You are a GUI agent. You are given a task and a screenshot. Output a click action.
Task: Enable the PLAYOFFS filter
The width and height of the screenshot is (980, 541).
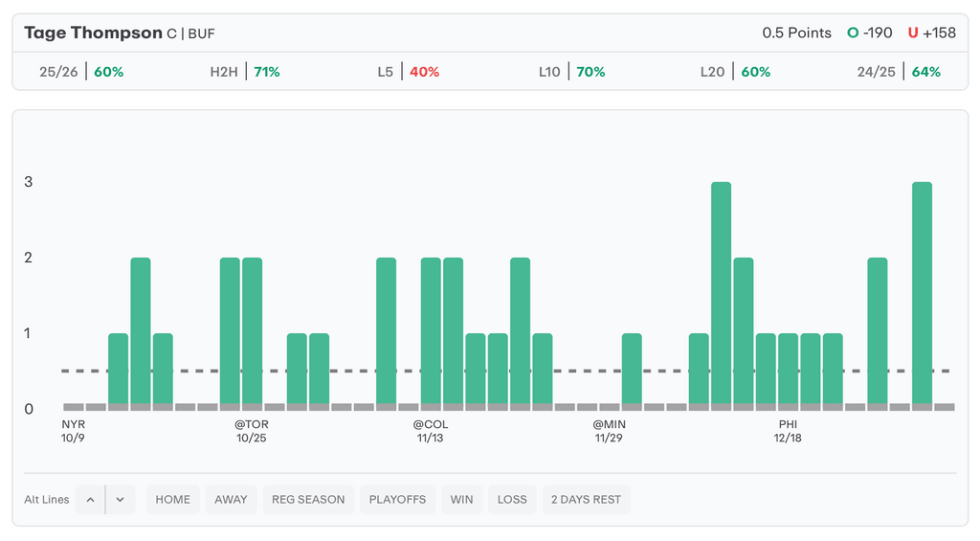tap(397, 500)
